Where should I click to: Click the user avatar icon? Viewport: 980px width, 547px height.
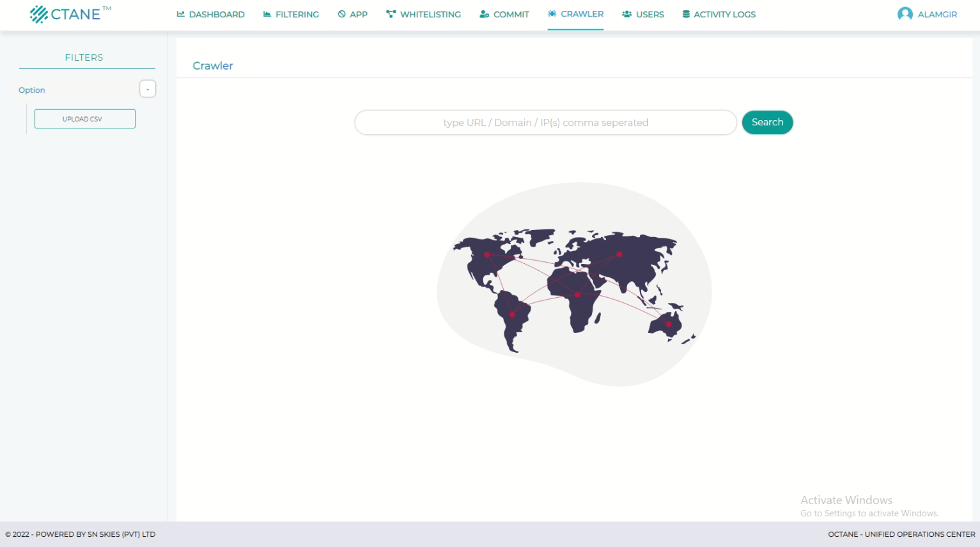click(x=905, y=14)
